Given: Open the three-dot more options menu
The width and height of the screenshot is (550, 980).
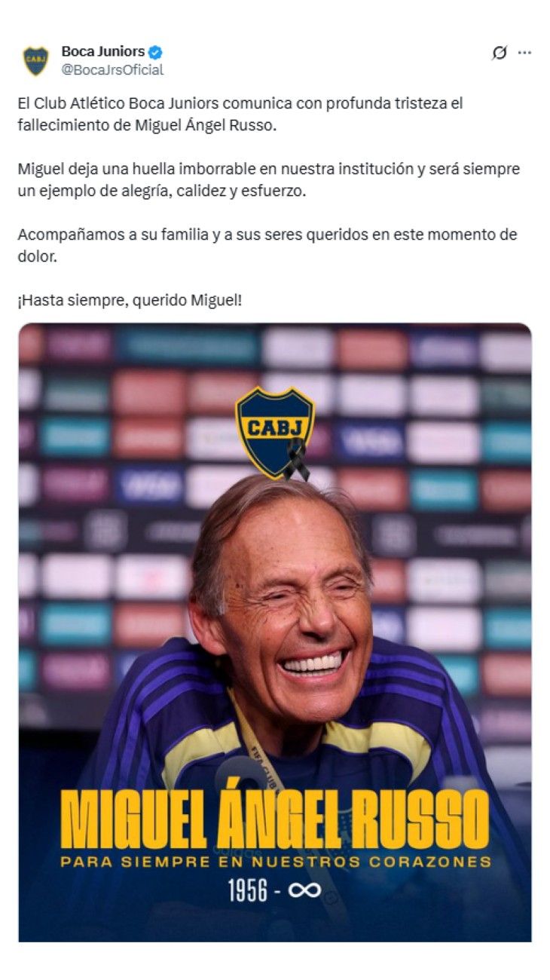Looking at the screenshot, I should pos(525,53).
